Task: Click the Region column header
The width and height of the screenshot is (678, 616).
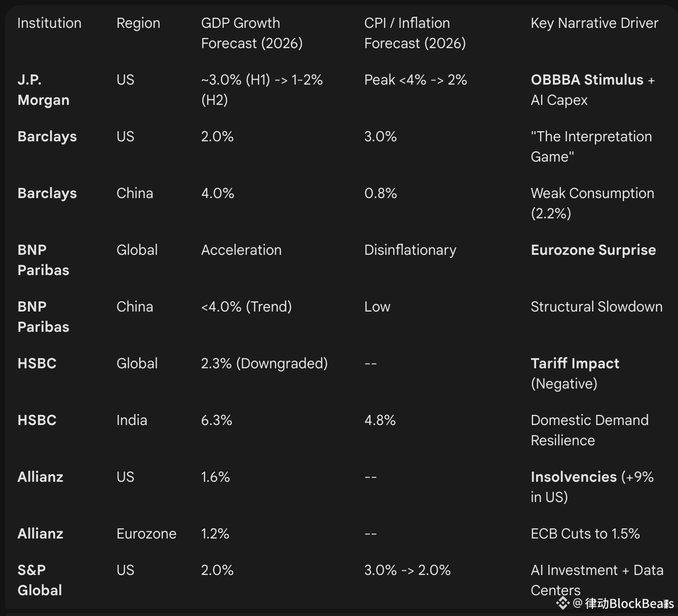Action: 138,23
